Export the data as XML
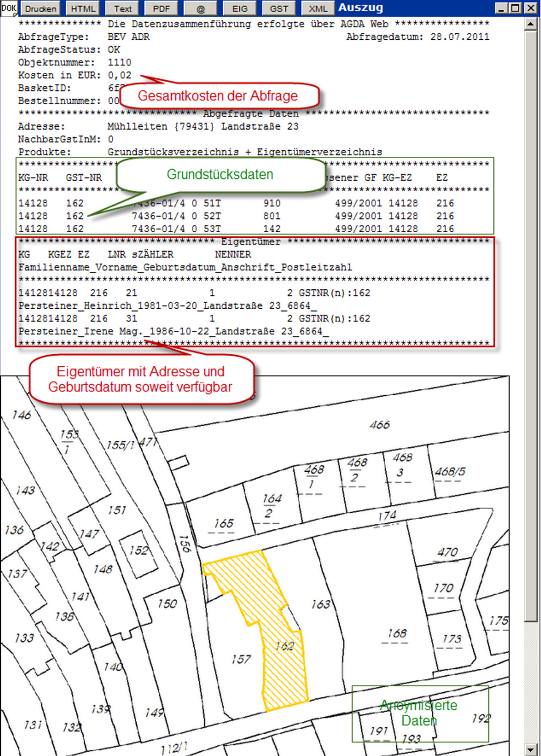 coord(318,8)
